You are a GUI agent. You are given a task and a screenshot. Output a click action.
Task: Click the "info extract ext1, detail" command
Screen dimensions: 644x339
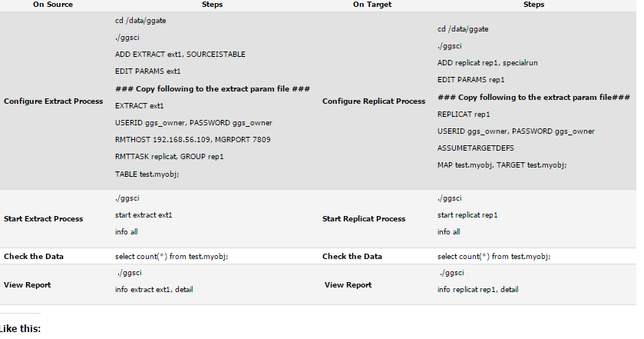[x=154, y=289]
